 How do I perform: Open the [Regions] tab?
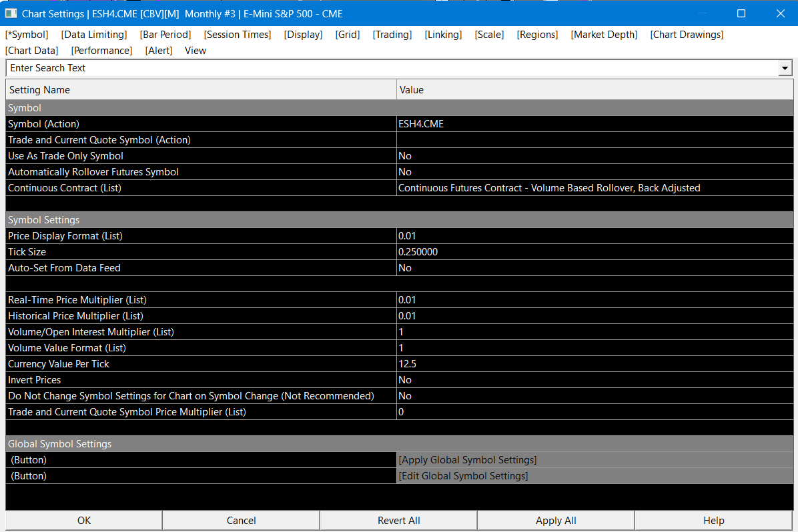click(x=537, y=35)
